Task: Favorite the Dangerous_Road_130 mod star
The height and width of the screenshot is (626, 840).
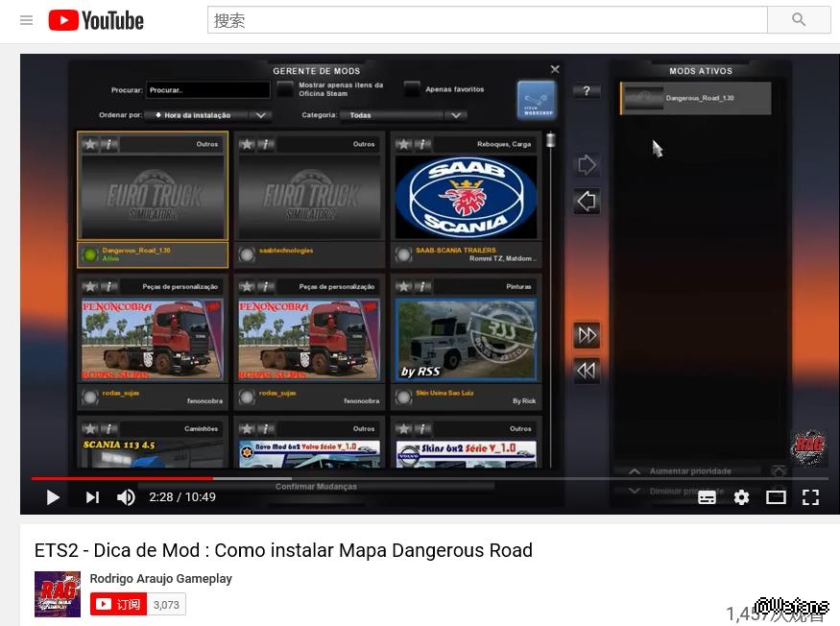Action: pos(90,144)
